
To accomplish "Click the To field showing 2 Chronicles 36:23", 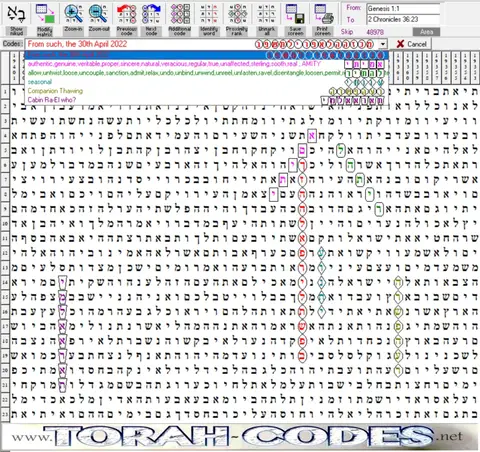I will (x=403, y=19).
